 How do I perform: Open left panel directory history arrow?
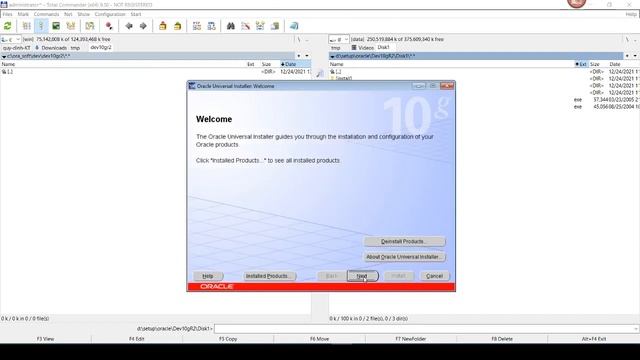[x=307, y=56]
